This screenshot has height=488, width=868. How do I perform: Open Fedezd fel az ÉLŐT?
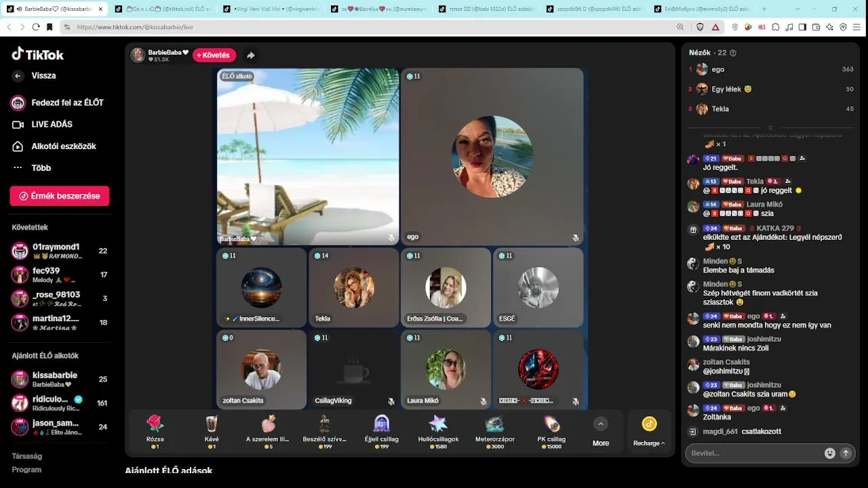click(x=58, y=102)
